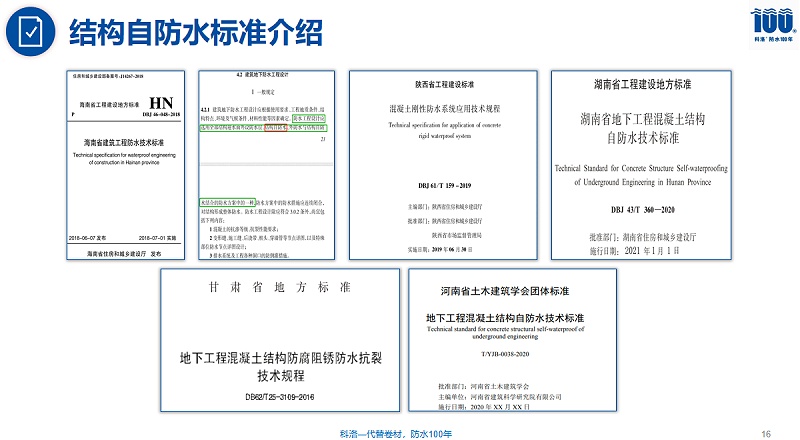
Task: Open the Henan society group standard thumbnail
Action: tap(512, 340)
